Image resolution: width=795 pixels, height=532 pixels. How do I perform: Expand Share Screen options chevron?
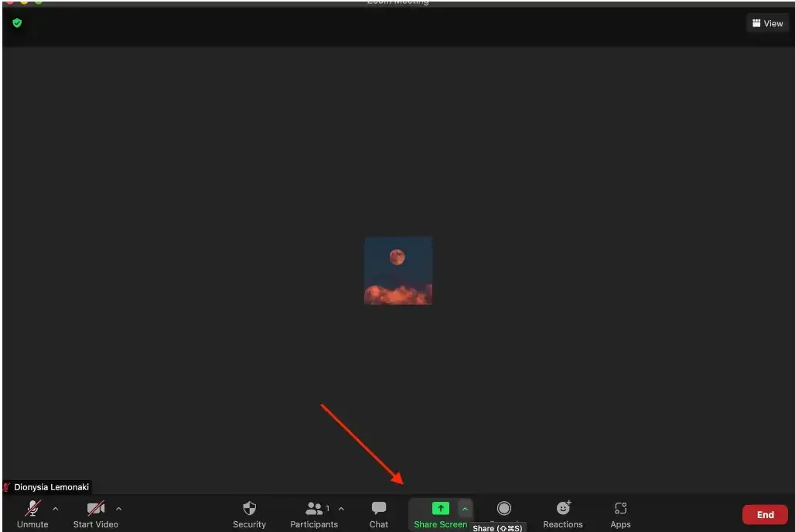pos(464,509)
